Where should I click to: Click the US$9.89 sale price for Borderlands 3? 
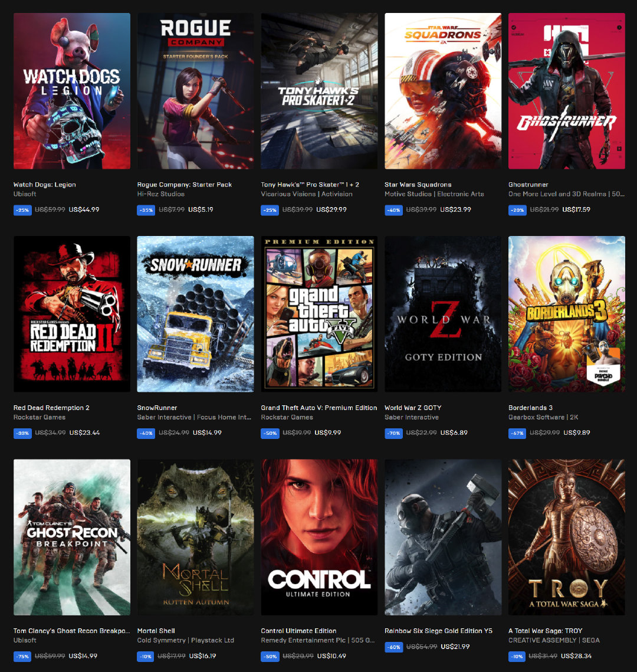(576, 432)
